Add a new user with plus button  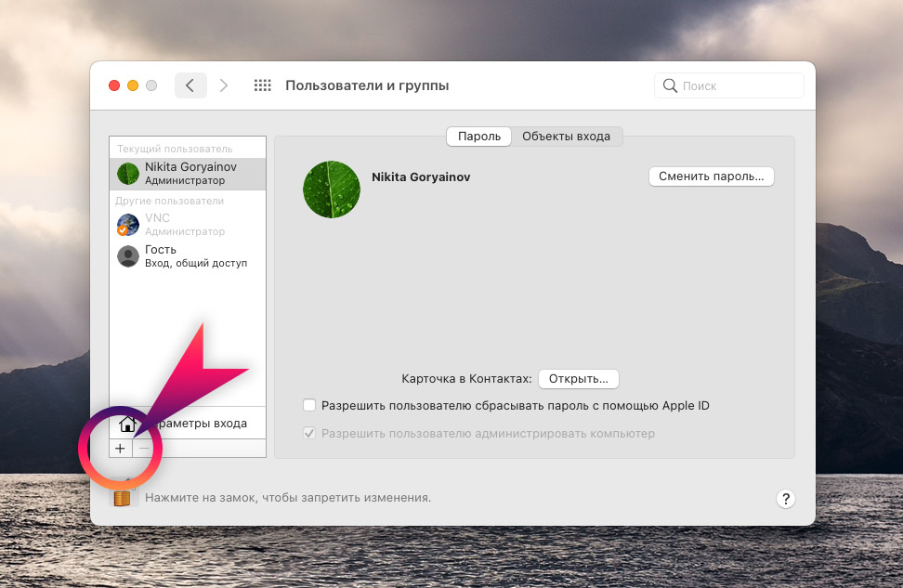pos(120,449)
